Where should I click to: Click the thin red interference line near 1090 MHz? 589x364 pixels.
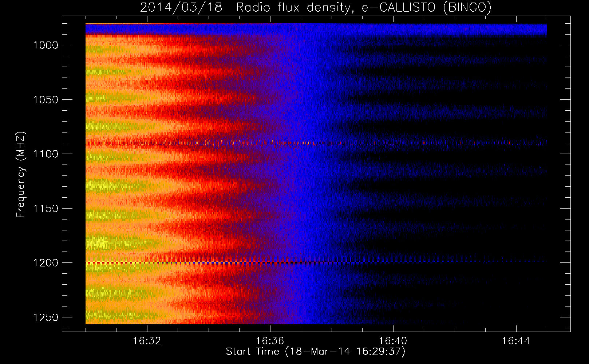316,143
